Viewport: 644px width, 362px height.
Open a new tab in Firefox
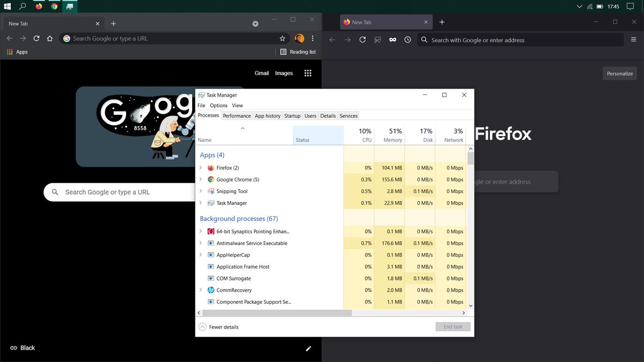coord(442,22)
